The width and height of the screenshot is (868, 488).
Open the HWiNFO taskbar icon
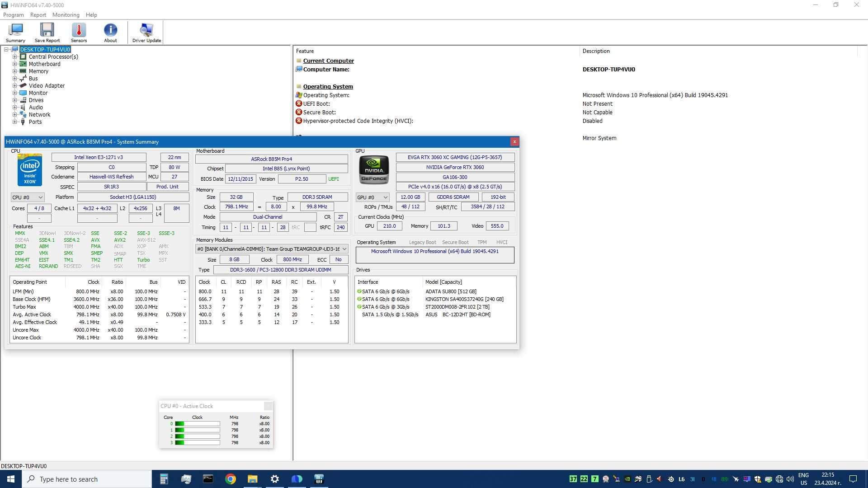pyautogui.click(x=319, y=479)
